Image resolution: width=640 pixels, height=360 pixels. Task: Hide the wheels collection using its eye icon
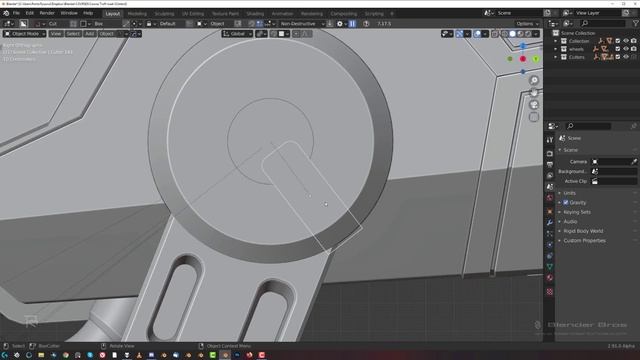(x=626, y=49)
